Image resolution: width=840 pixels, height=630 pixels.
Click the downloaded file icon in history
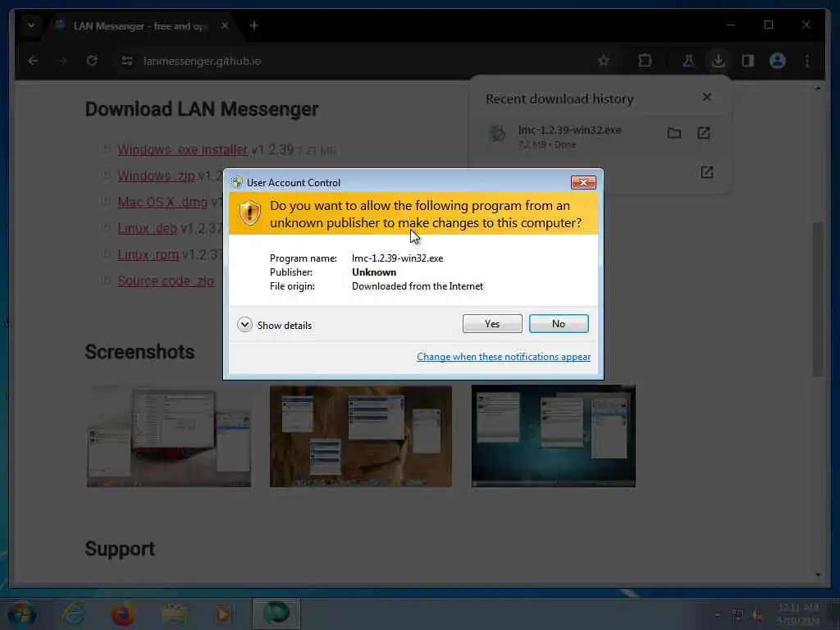(x=498, y=133)
